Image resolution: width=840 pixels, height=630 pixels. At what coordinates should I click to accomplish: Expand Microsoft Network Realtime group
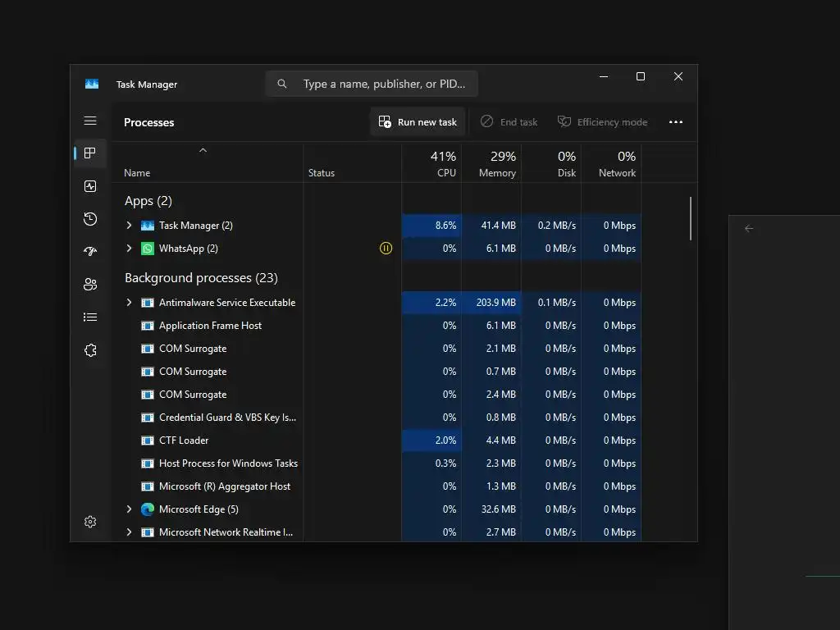[129, 532]
